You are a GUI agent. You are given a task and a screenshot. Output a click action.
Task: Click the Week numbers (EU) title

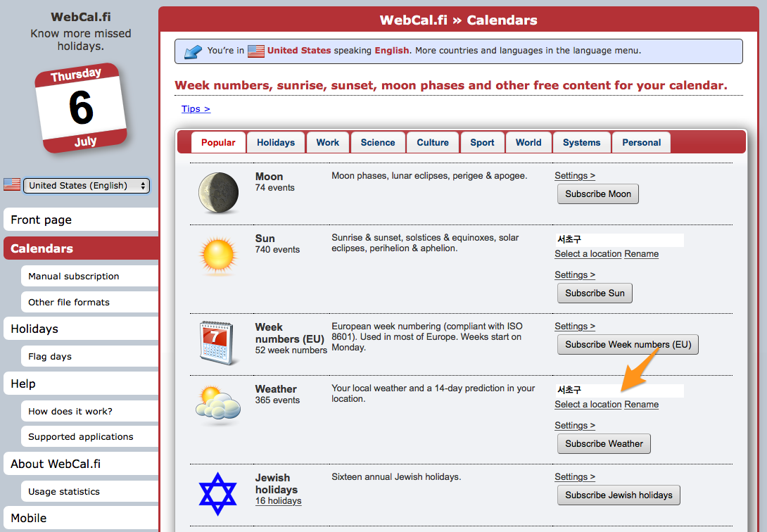[x=290, y=333]
